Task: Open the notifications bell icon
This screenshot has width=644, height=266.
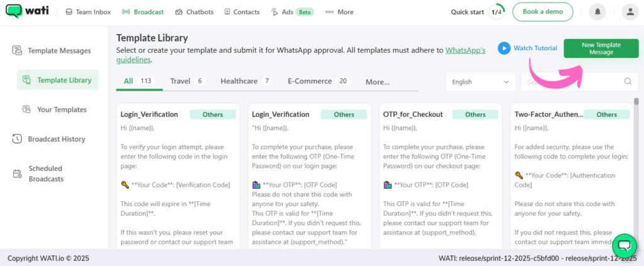Action: [597, 12]
